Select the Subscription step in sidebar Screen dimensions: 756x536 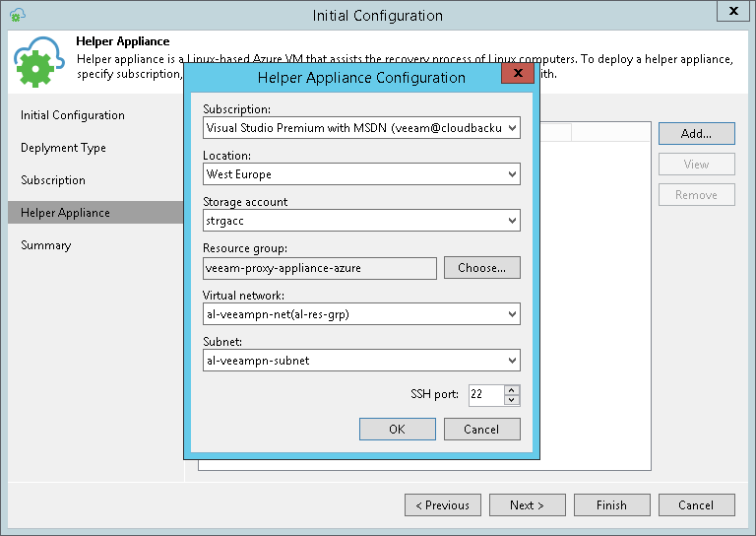coord(53,180)
